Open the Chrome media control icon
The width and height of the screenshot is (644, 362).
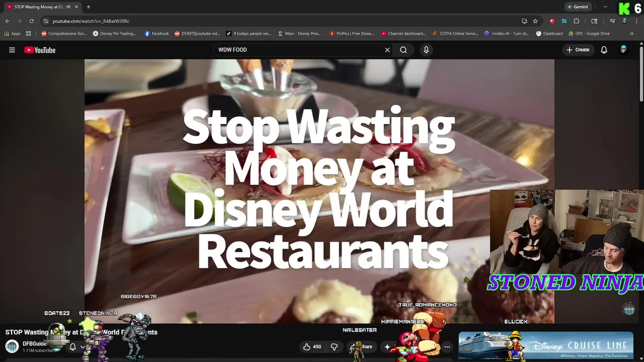[x=612, y=21]
